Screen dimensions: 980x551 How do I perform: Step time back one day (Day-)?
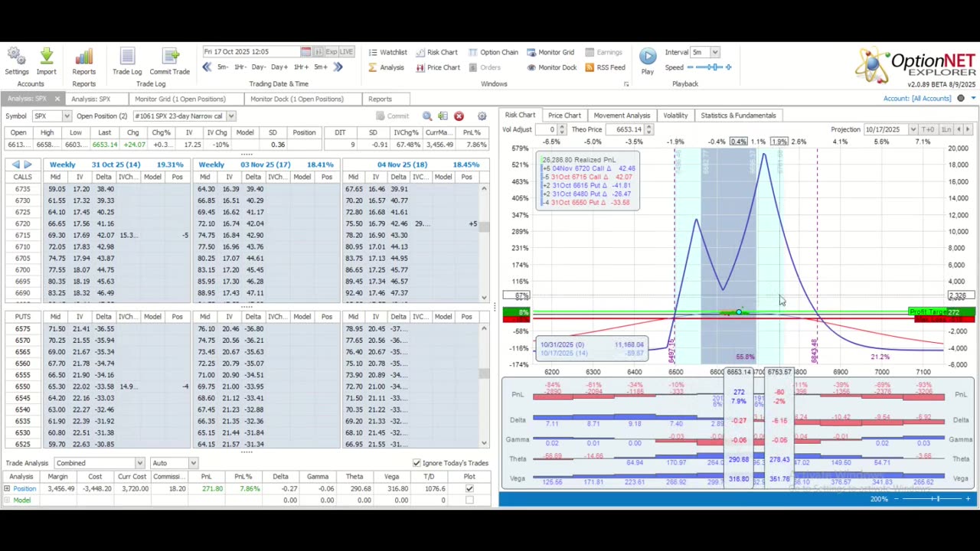point(260,67)
